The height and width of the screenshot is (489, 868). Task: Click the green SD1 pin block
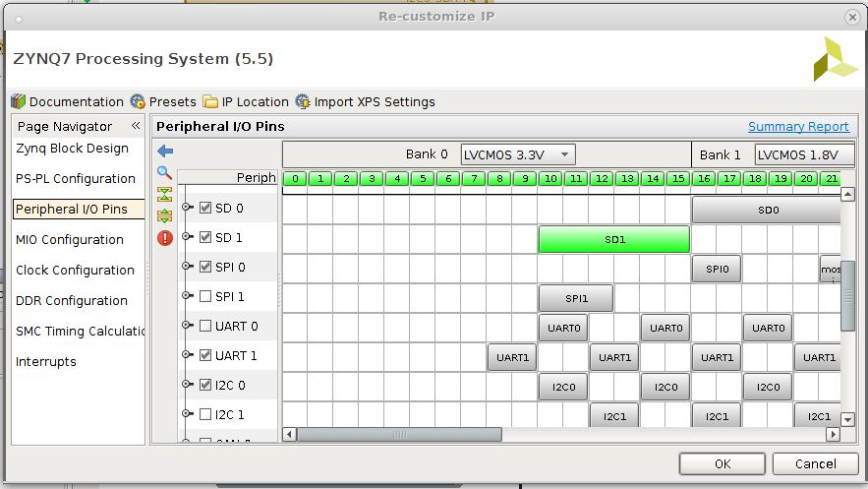[x=614, y=239]
